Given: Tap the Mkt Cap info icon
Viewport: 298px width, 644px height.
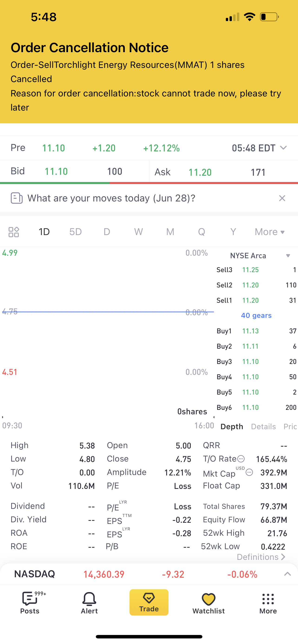Looking at the screenshot, I should [249, 472].
